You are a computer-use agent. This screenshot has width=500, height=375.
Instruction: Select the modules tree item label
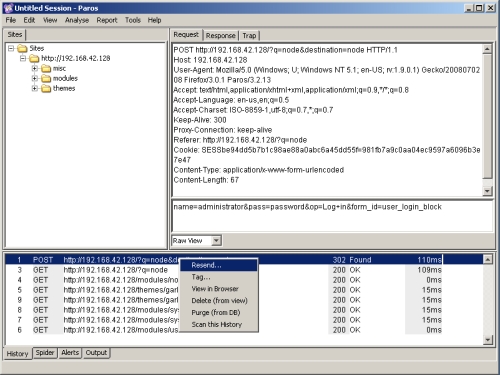65,79
